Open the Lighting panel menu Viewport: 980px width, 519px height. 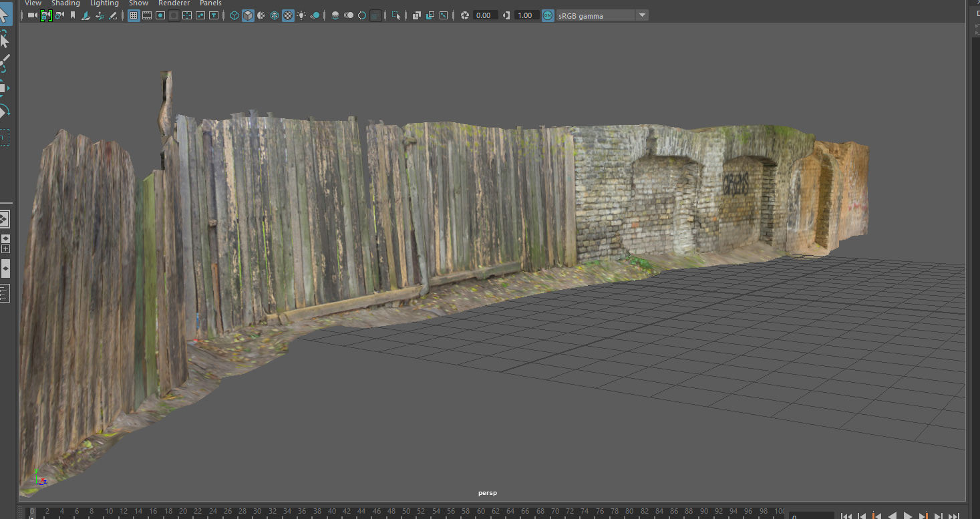(104, 3)
